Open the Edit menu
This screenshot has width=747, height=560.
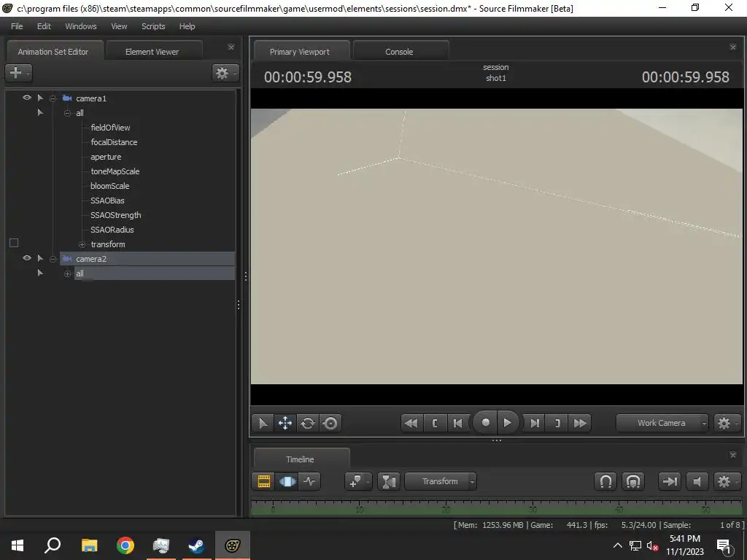(44, 26)
